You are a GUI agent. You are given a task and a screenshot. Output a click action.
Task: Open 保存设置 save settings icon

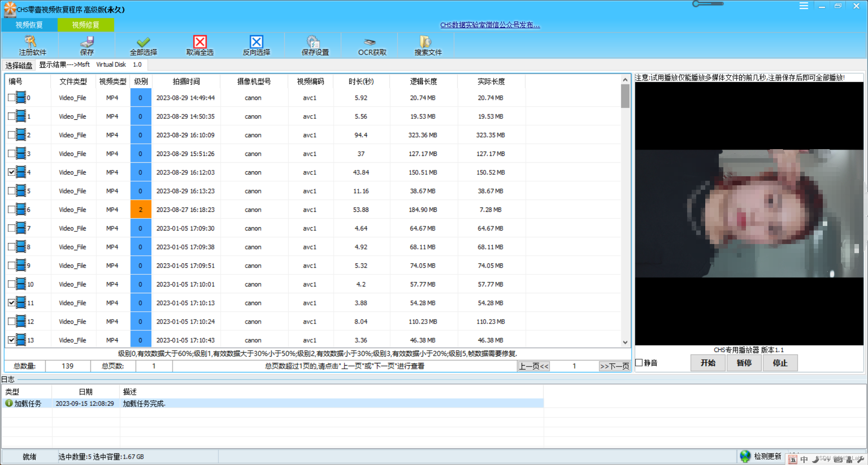pyautogui.click(x=313, y=42)
